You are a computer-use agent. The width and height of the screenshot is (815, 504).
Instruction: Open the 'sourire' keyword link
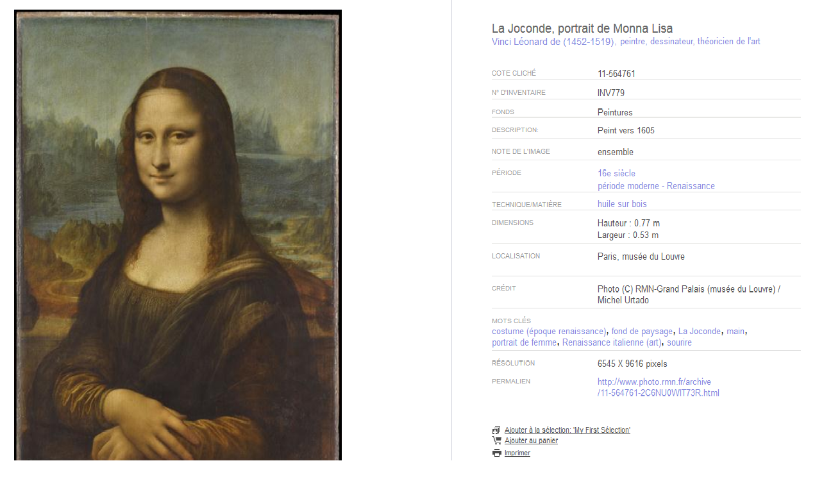click(x=679, y=343)
